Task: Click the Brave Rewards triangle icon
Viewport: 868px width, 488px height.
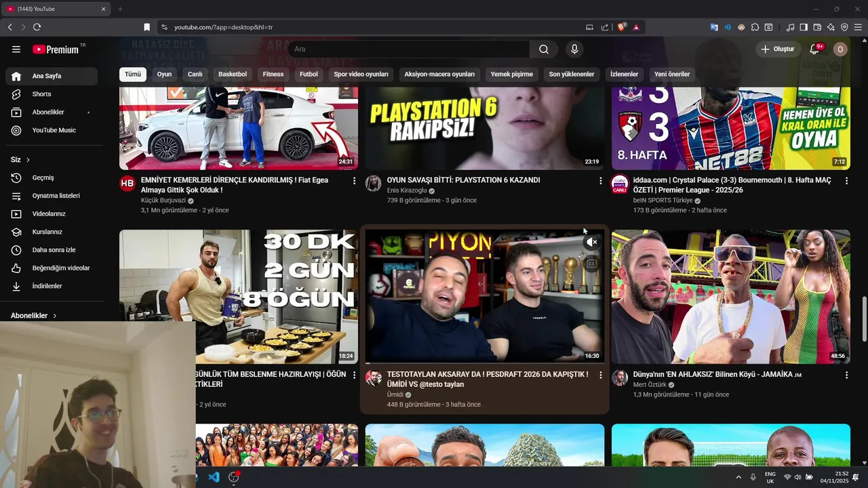Action: [x=636, y=27]
